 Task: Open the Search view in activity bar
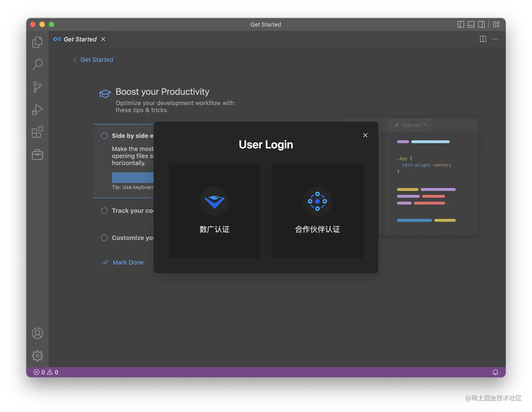37,64
